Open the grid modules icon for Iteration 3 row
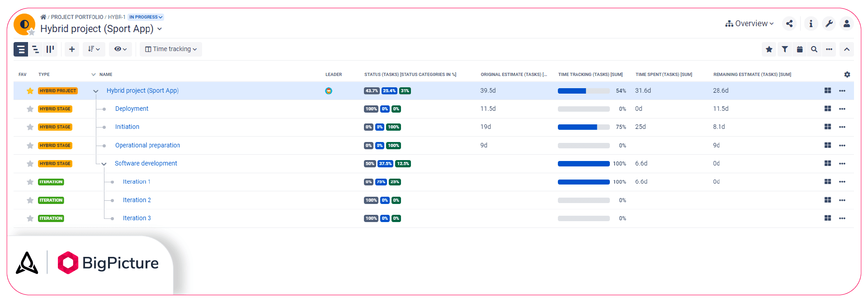The image size is (868, 303). pyautogui.click(x=828, y=218)
